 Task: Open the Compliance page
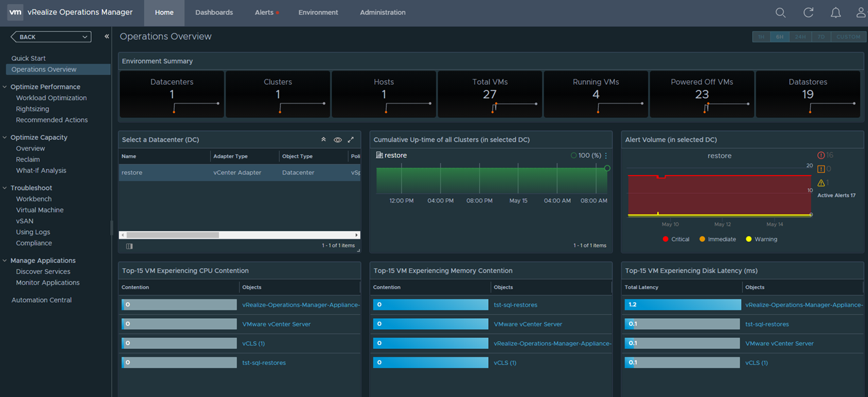pyautogui.click(x=34, y=243)
